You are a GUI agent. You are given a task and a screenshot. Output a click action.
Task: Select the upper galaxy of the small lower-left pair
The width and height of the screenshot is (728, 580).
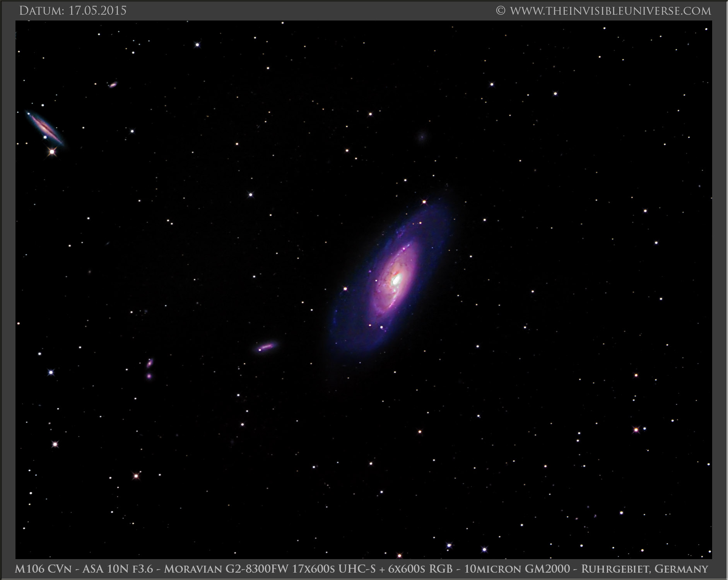click(150, 363)
